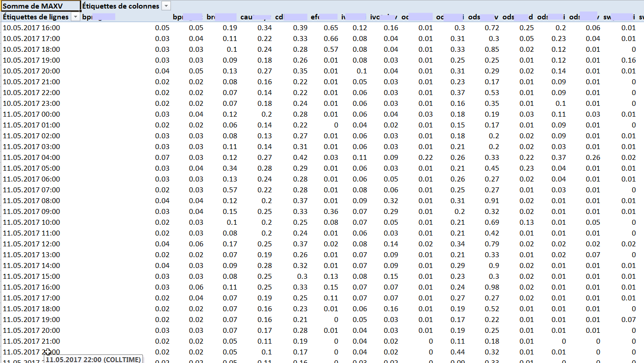The width and height of the screenshot is (644, 363).
Task: Click 0.57 in the 11.05.2017 07:00 row
Action: pos(230,190)
